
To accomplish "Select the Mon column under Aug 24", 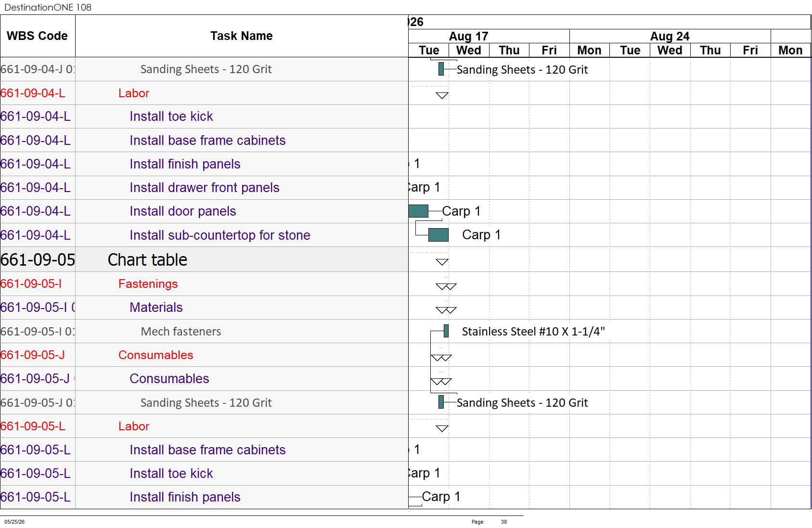I will coord(590,50).
